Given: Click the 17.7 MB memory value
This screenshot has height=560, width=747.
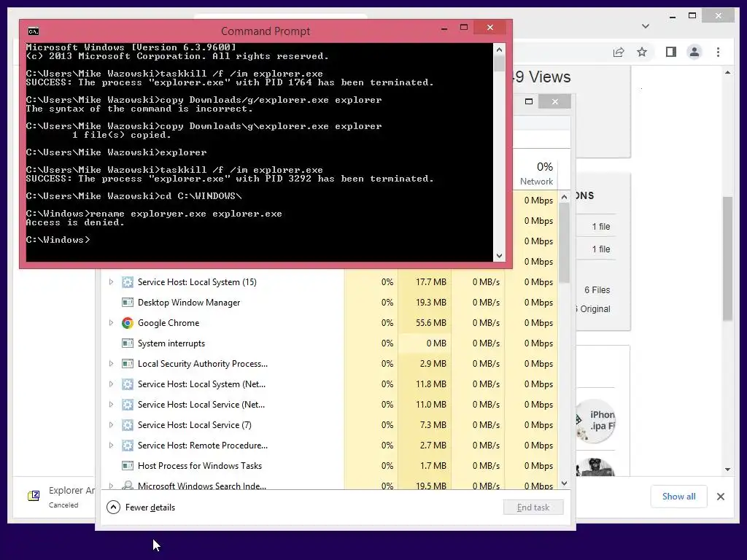Looking at the screenshot, I should point(430,282).
